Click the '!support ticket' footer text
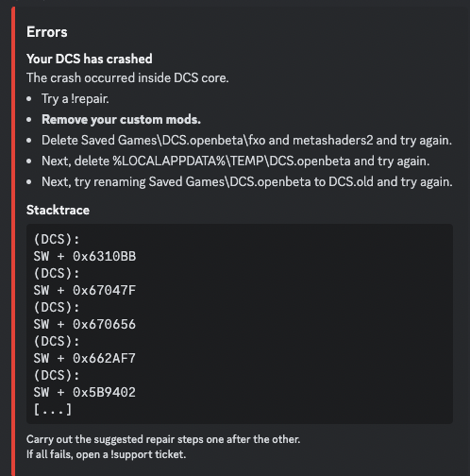The width and height of the screenshot is (470, 476). 147,454
